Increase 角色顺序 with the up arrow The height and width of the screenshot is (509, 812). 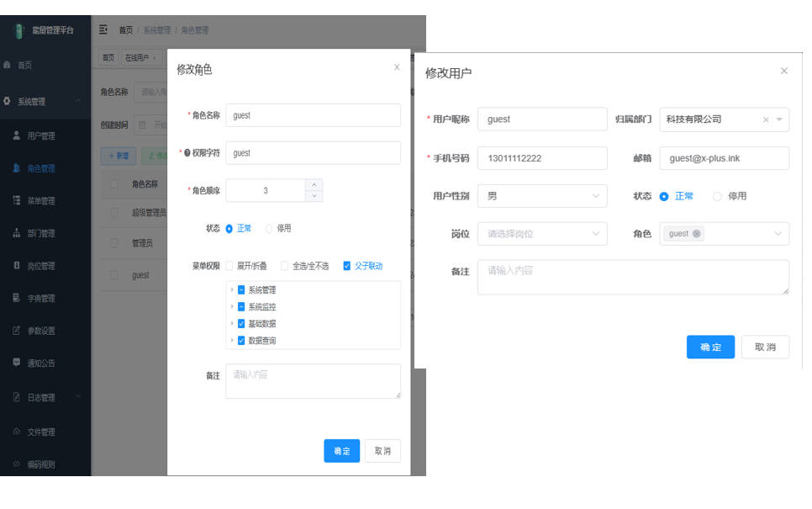click(314, 185)
